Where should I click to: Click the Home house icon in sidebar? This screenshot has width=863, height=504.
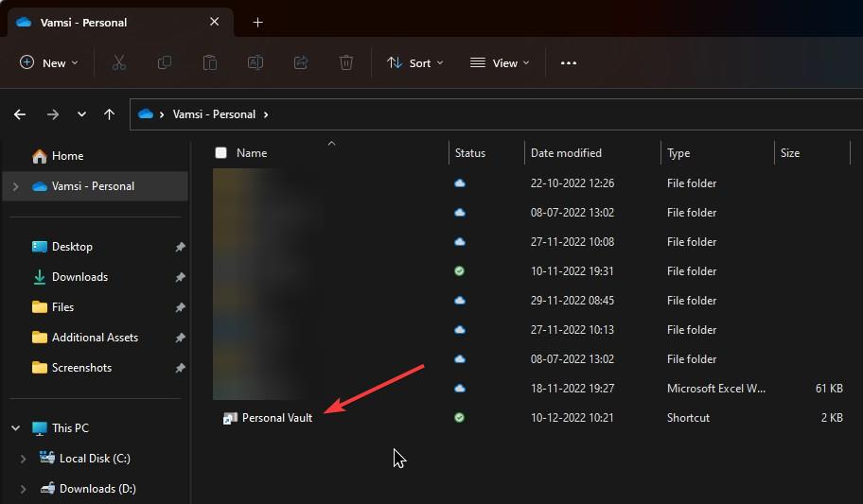point(39,156)
